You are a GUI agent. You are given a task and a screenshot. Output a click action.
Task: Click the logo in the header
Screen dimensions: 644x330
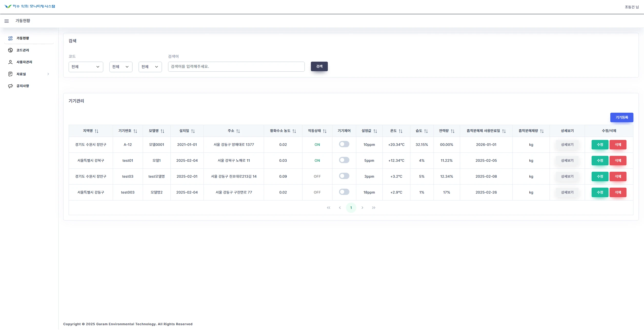(x=30, y=6)
